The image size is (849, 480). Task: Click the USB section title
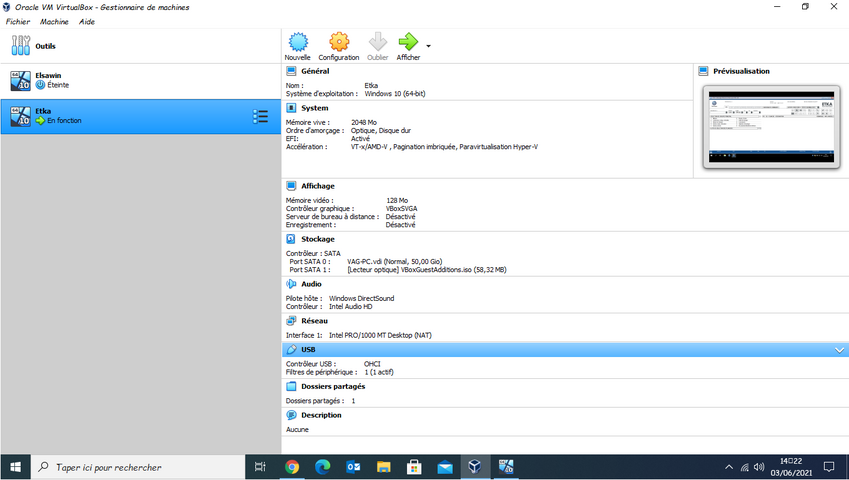(308, 350)
